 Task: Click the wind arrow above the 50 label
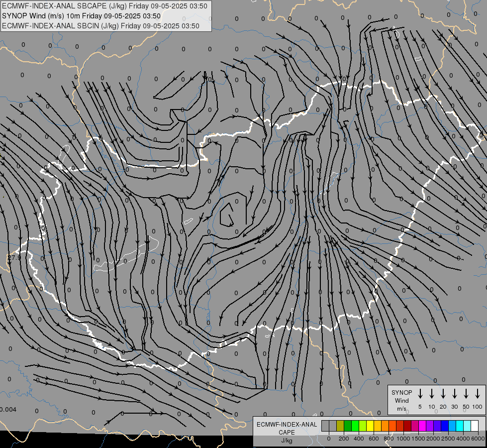(466, 394)
